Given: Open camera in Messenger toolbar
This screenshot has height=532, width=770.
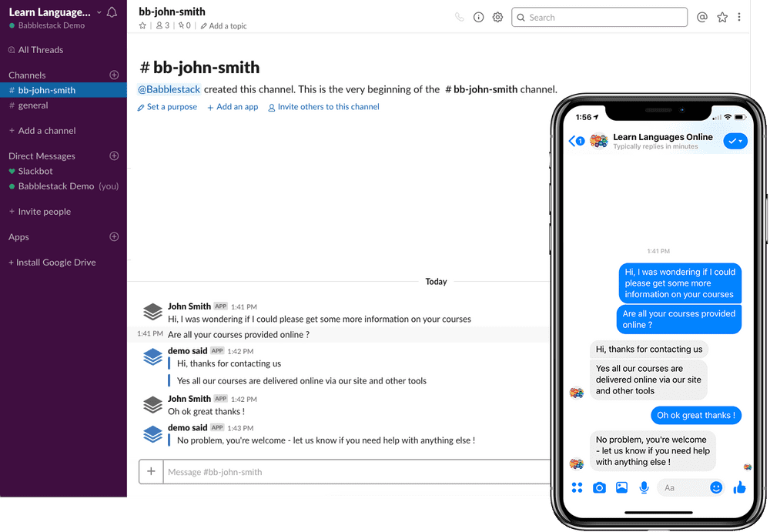Looking at the screenshot, I should 599,487.
